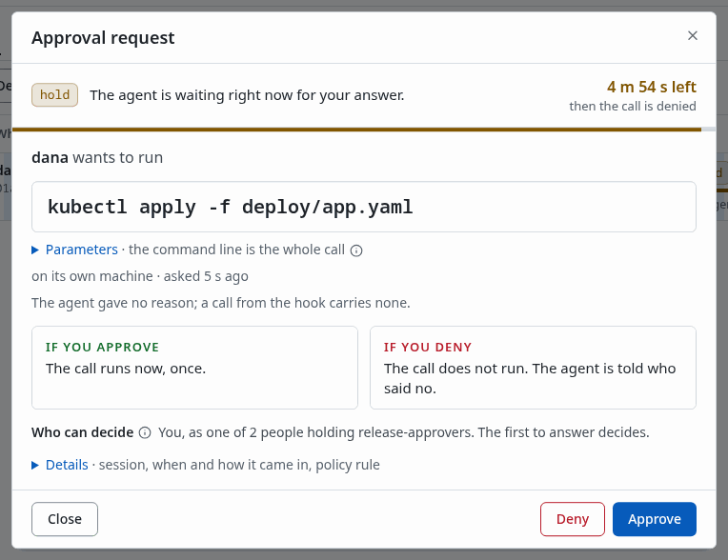Click the info icon beside Who can decide
Screen dimensions: 728x560
point(145,433)
